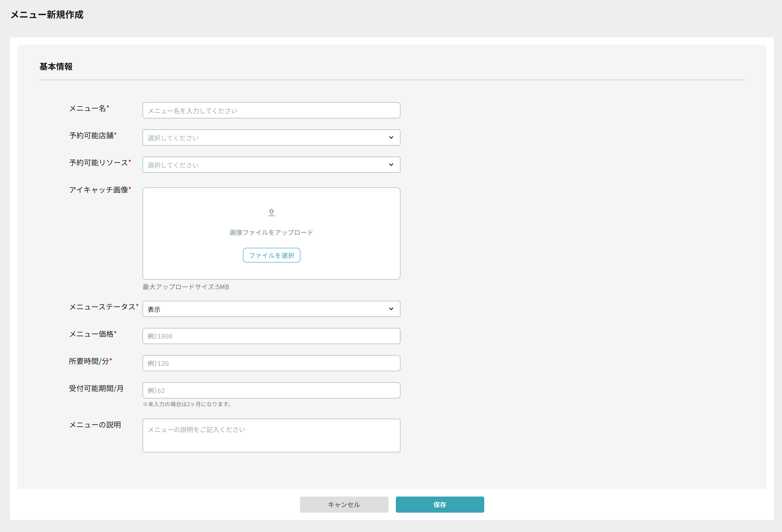782x532 pixels.
Task: Click the ※未入力の場合は2ヶ月になります note
Action: 187,404
